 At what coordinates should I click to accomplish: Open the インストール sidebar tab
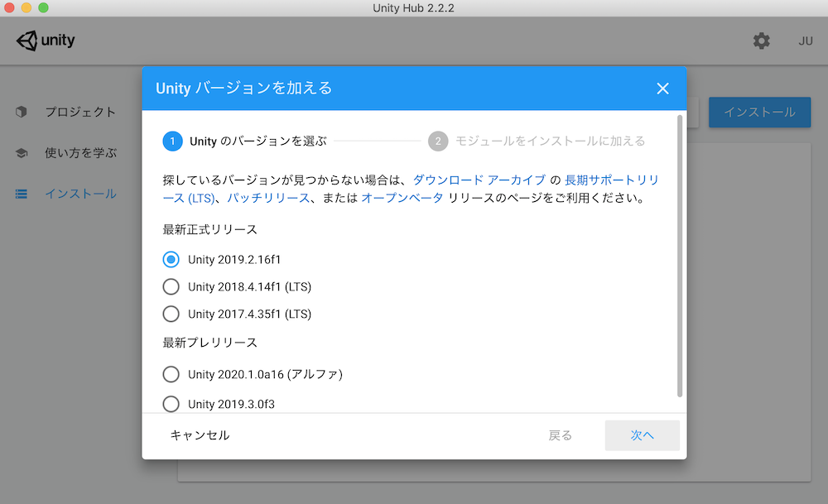point(81,194)
